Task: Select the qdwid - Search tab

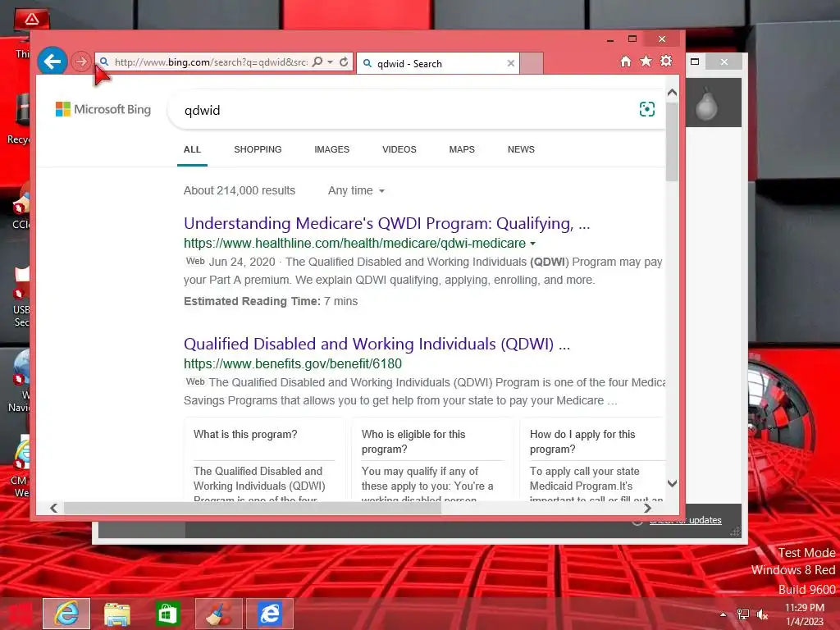Action: 437,63
